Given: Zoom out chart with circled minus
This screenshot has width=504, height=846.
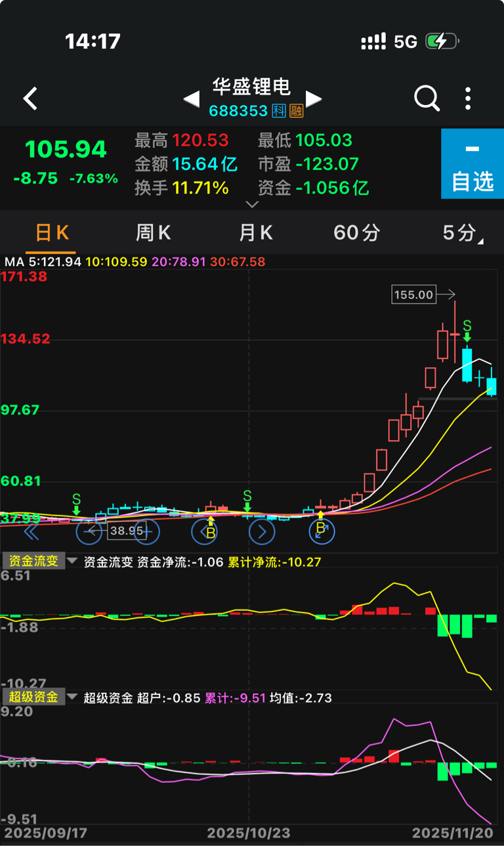Looking at the screenshot, I should pyautogui.click(x=89, y=531).
